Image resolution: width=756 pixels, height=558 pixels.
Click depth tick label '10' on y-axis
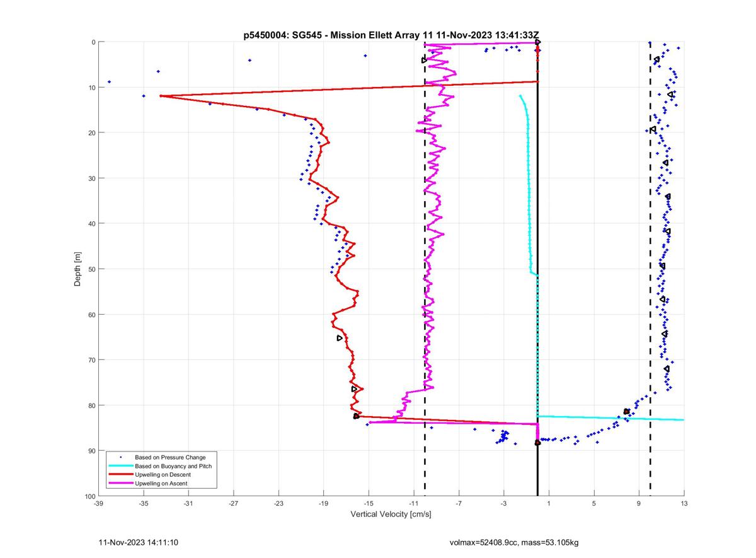pyautogui.click(x=91, y=88)
